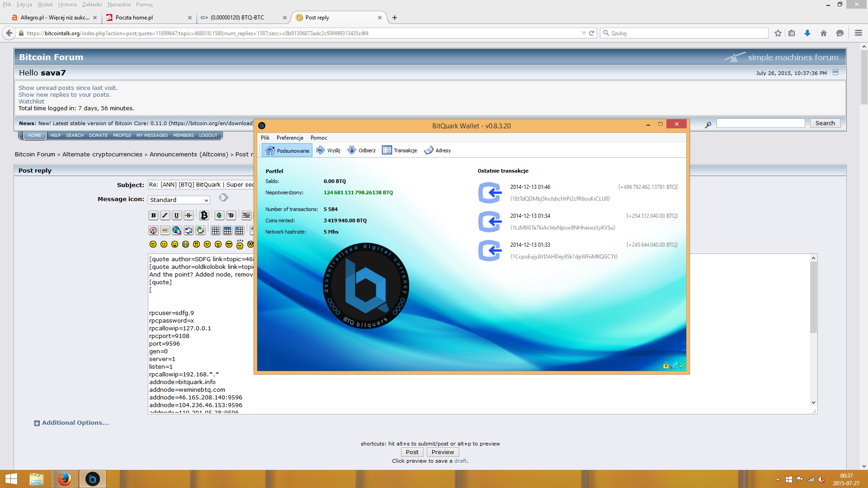Focus the forum search input field
The width and height of the screenshot is (868, 488).
(x=761, y=123)
